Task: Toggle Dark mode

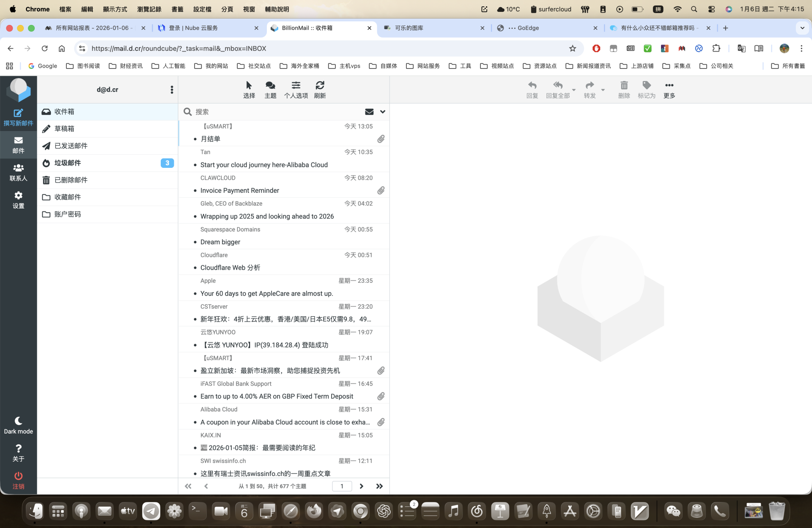Action: (18, 425)
